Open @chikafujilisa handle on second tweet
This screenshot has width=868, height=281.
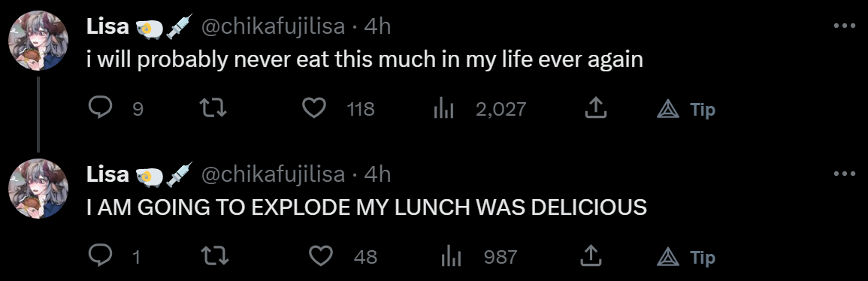pos(272,175)
